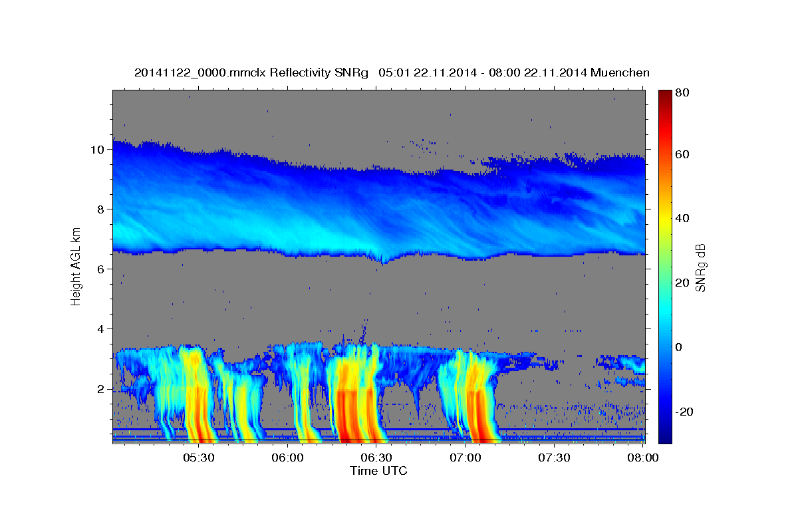Click the Time UTC axis title
This screenshot has height=532, width=798.
[x=378, y=471]
